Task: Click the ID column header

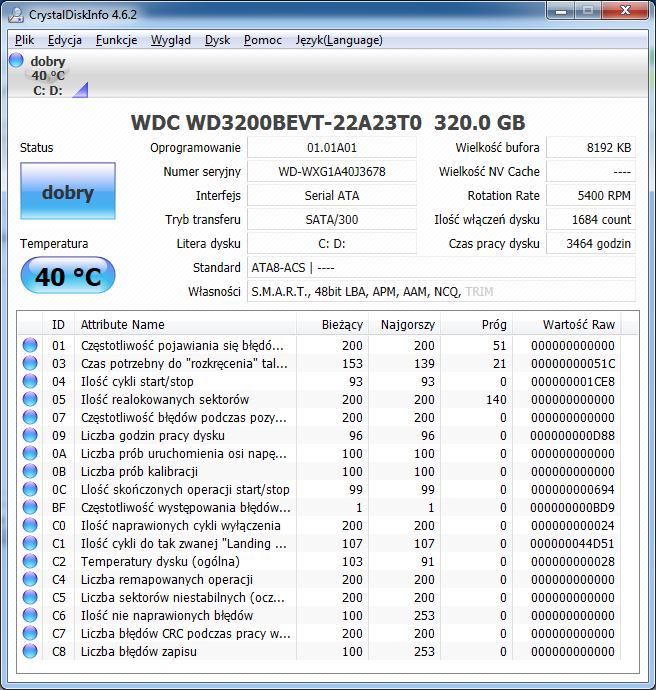Action: (58, 325)
